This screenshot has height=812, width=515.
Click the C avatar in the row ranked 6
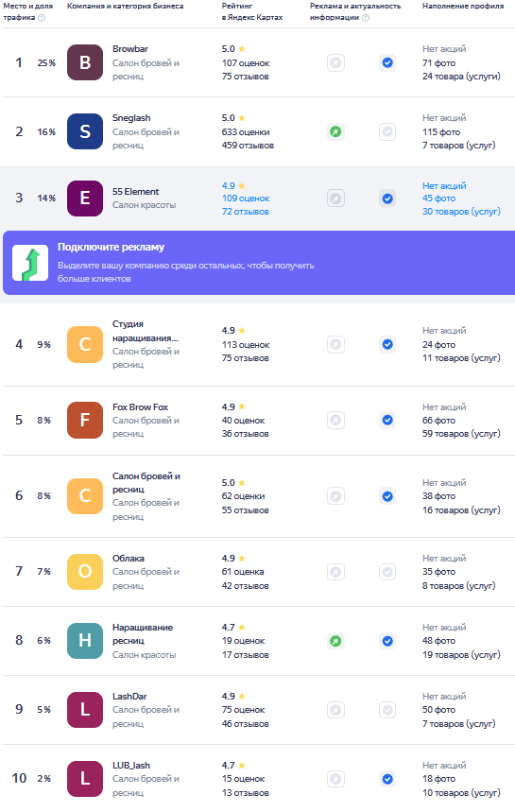coord(85,496)
